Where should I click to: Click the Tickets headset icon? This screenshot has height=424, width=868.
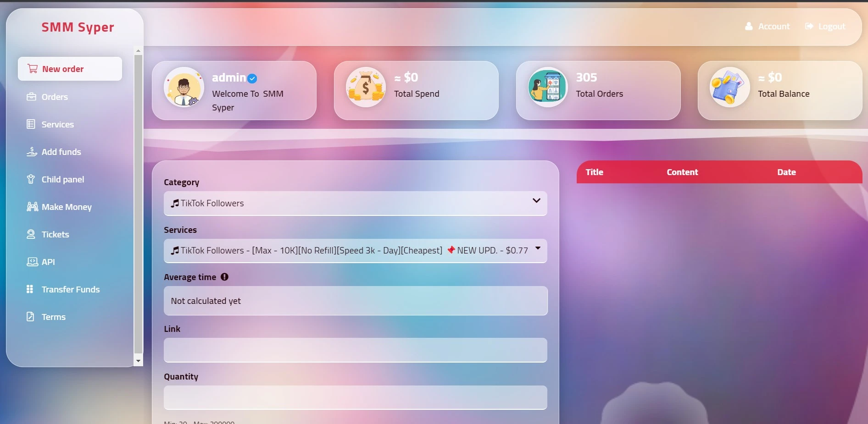pos(31,234)
